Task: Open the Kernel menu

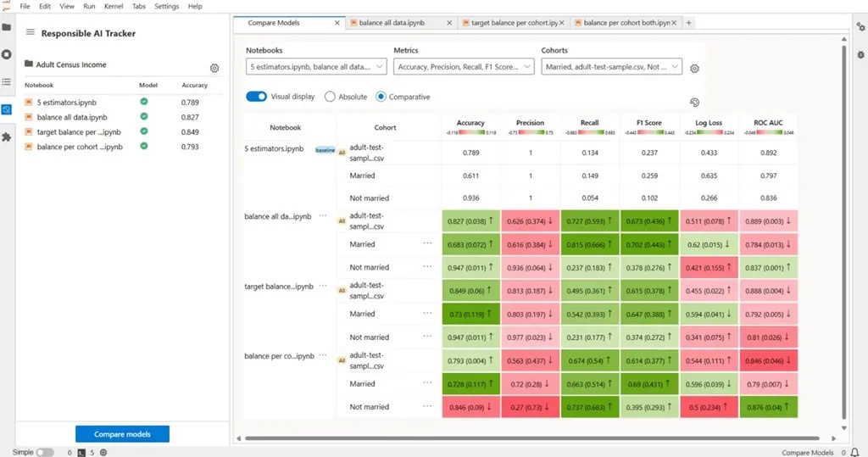Action: pyautogui.click(x=113, y=6)
